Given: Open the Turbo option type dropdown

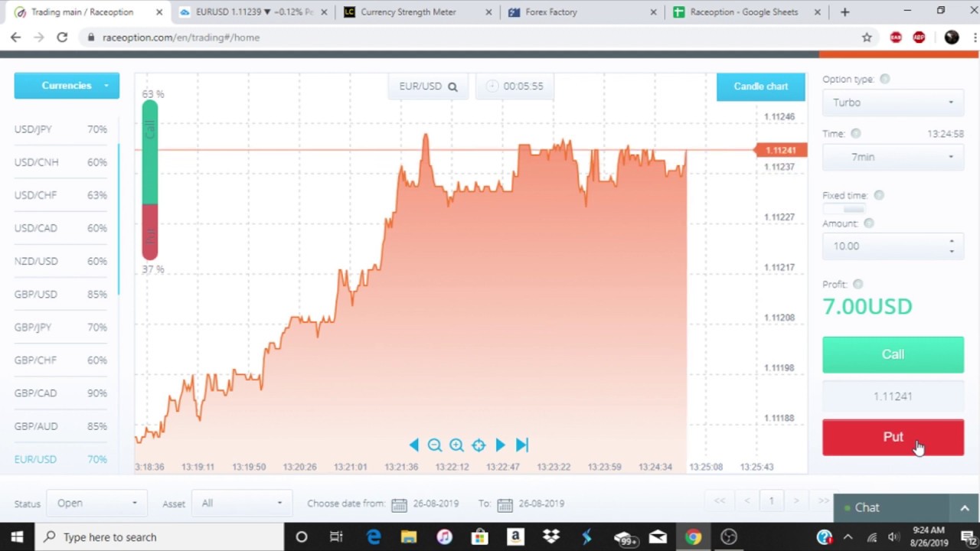Looking at the screenshot, I should click(893, 103).
